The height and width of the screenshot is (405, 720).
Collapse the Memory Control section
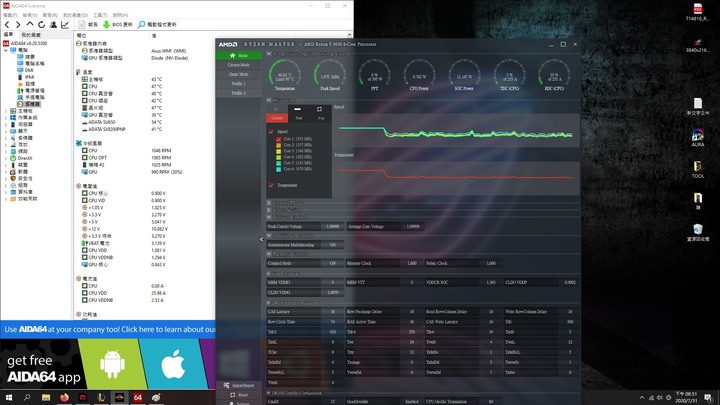[269, 253]
